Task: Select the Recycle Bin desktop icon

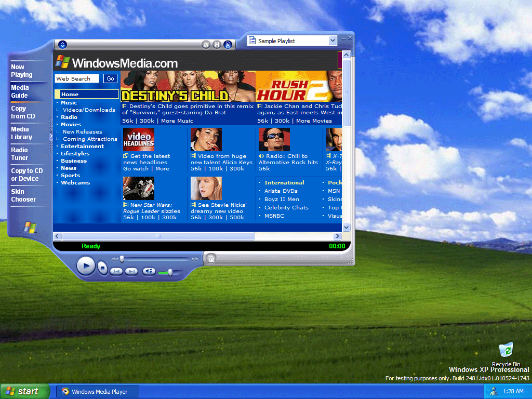Action: pos(506,354)
